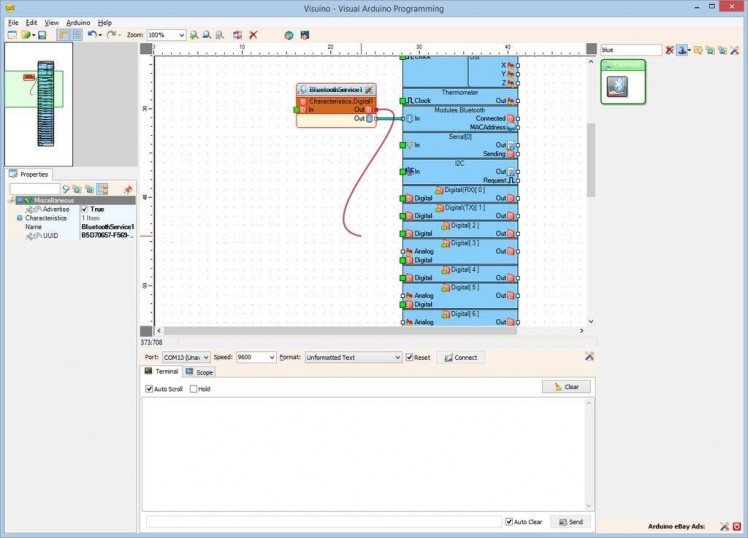Image resolution: width=748 pixels, height=538 pixels.
Task: Click the red X delete icon
Action: [253, 35]
